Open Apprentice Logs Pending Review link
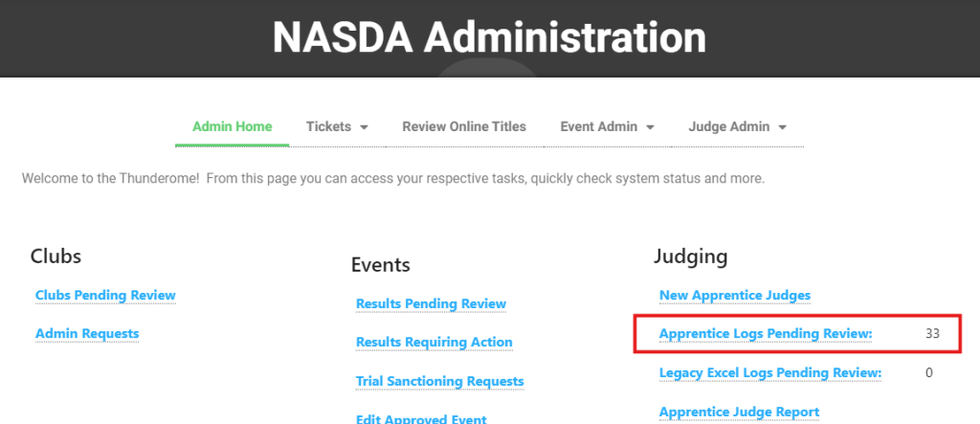This screenshot has width=980, height=424. click(766, 333)
